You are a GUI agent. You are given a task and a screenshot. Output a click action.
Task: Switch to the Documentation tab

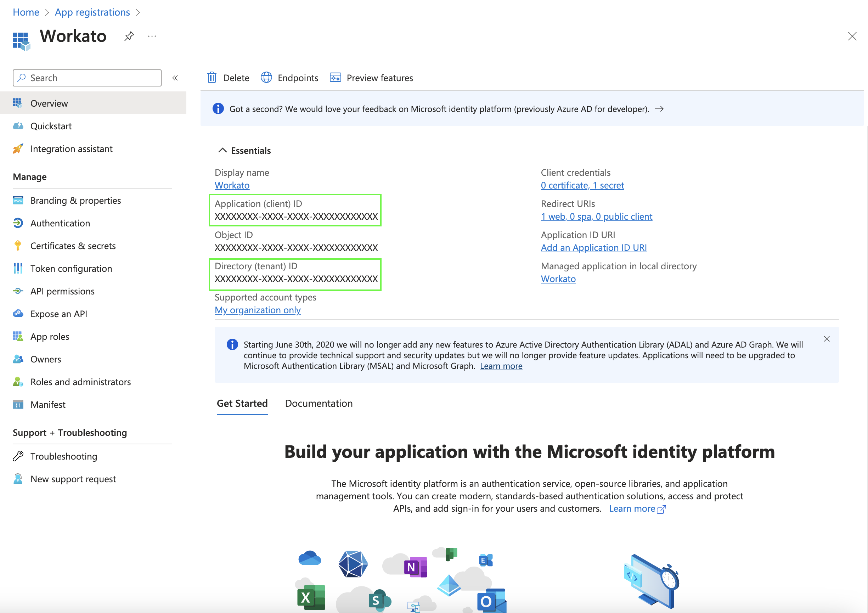click(x=319, y=403)
